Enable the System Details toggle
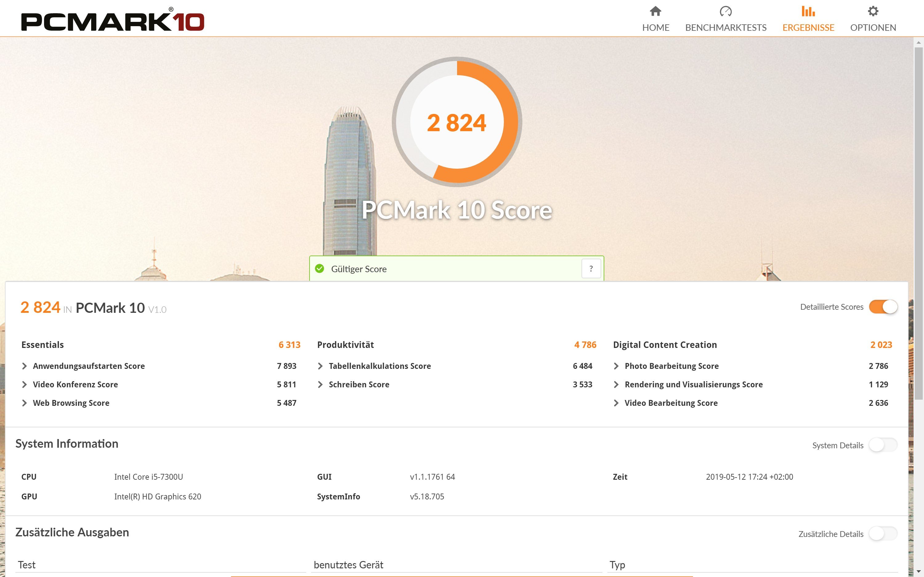Viewport: 924px width, 577px height. pos(883,445)
